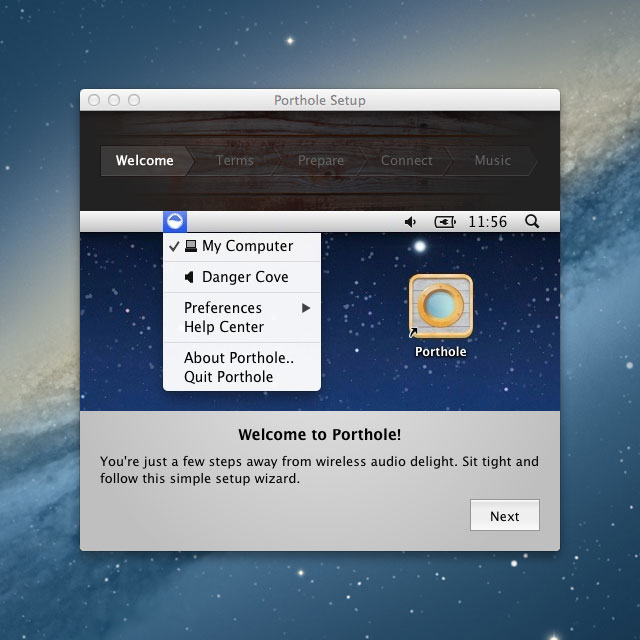Open Help Center from the menu
The image size is (640, 640).
[242, 327]
